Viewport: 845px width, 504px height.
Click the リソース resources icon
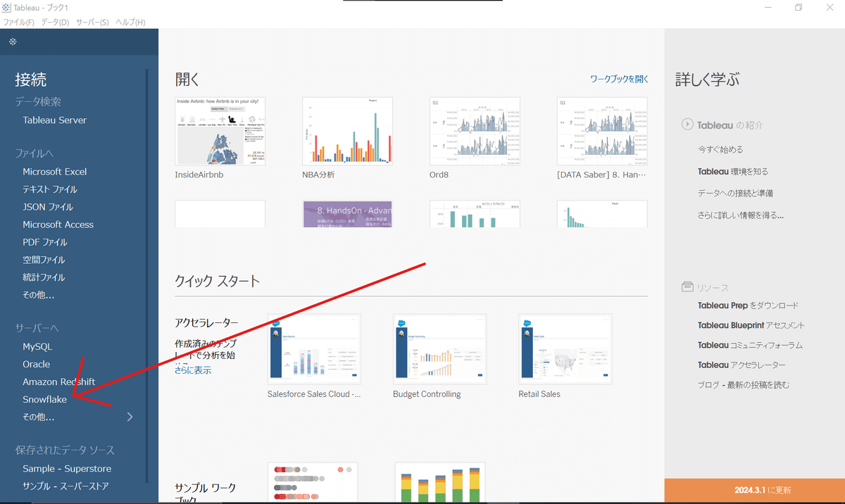tap(687, 287)
